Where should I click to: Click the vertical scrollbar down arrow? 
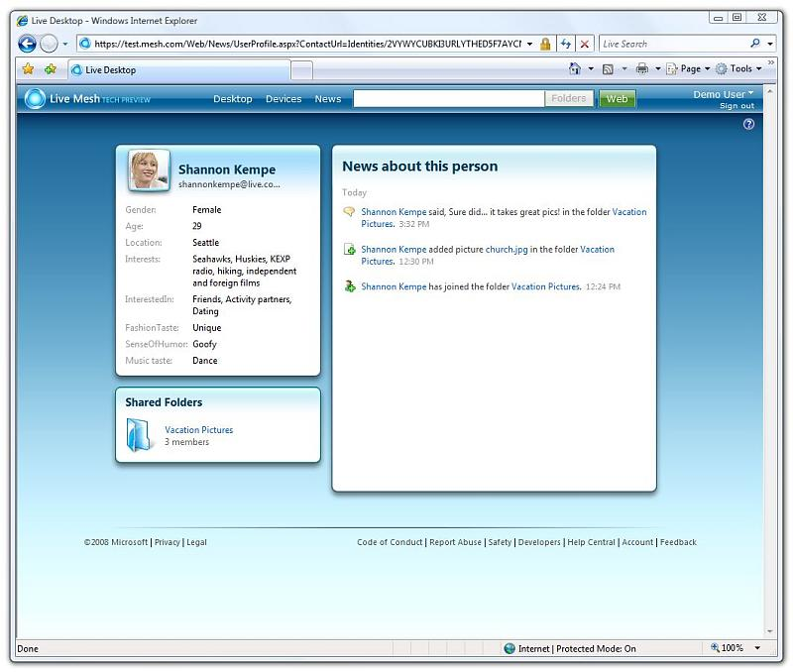click(770, 631)
